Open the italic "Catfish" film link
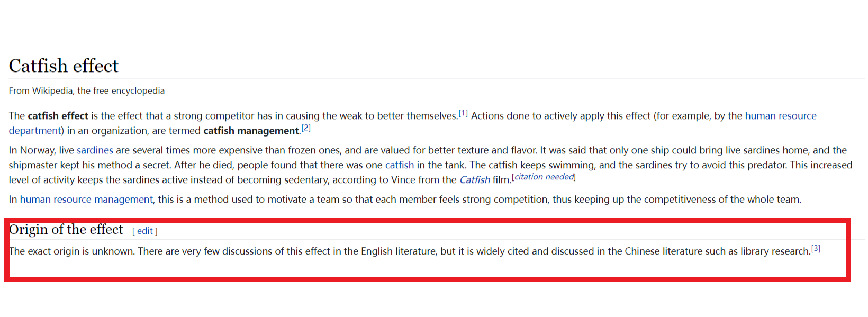This screenshot has width=868, height=317. pyautogui.click(x=474, y=180)
